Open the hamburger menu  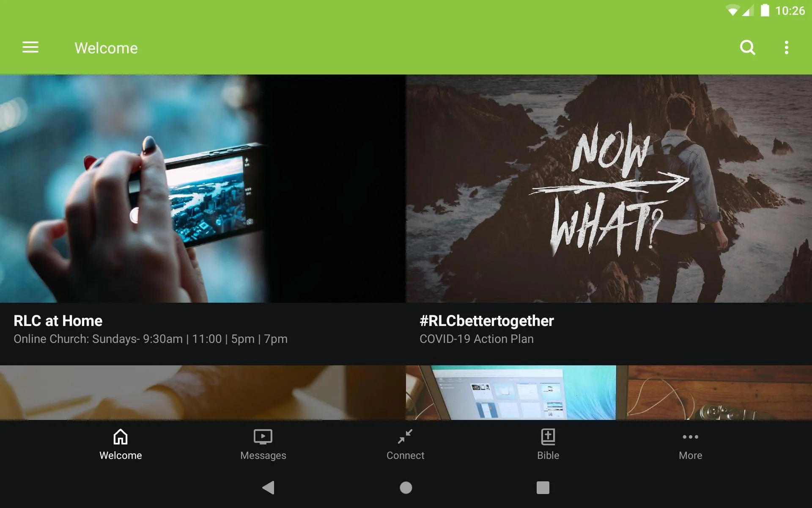(30, 48)
